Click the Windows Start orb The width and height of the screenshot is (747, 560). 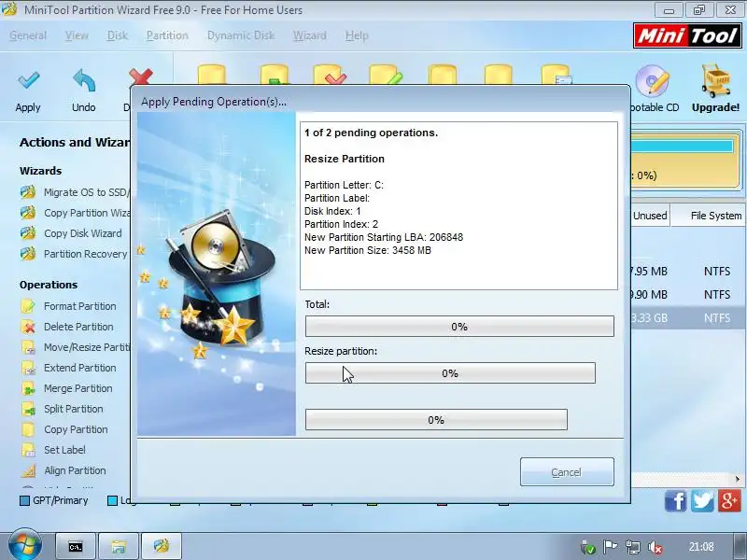pyautogui.click(x=24, y=546)
